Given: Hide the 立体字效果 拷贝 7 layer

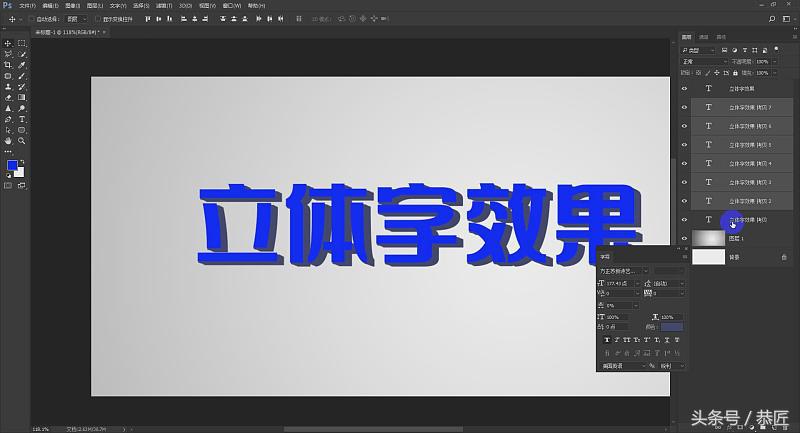Looking at the screenshot, I should (x=684, y=108).
